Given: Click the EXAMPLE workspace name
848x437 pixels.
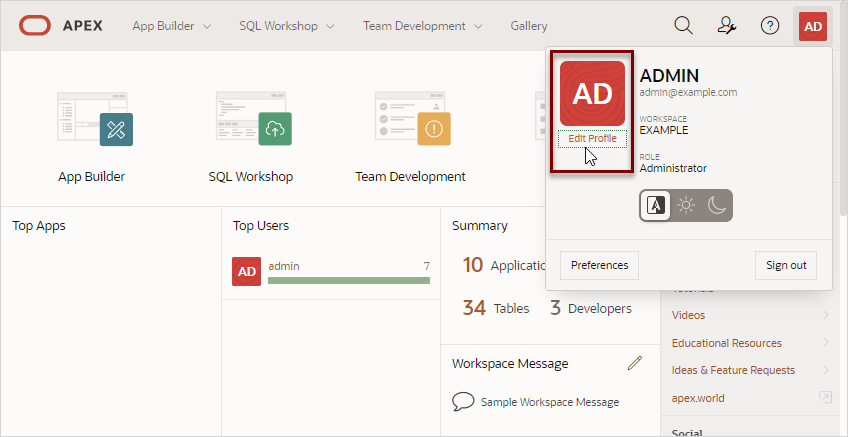Looking at the screenshot, I should point(664,130).
